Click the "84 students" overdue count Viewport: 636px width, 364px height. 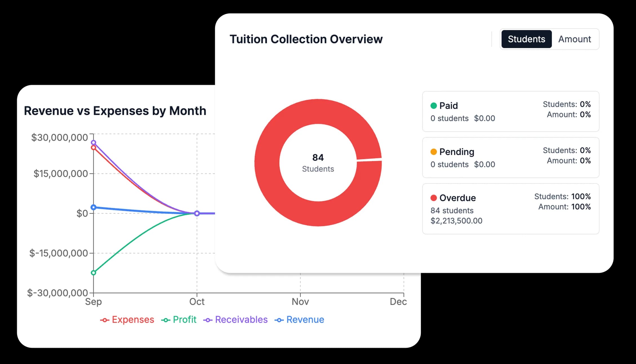[452, 211]
